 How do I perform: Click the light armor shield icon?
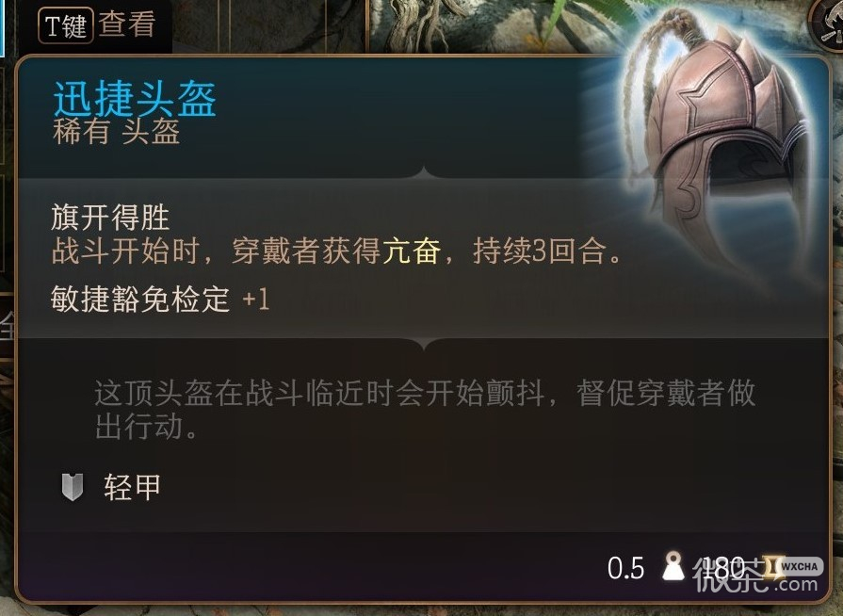[73, 487]
